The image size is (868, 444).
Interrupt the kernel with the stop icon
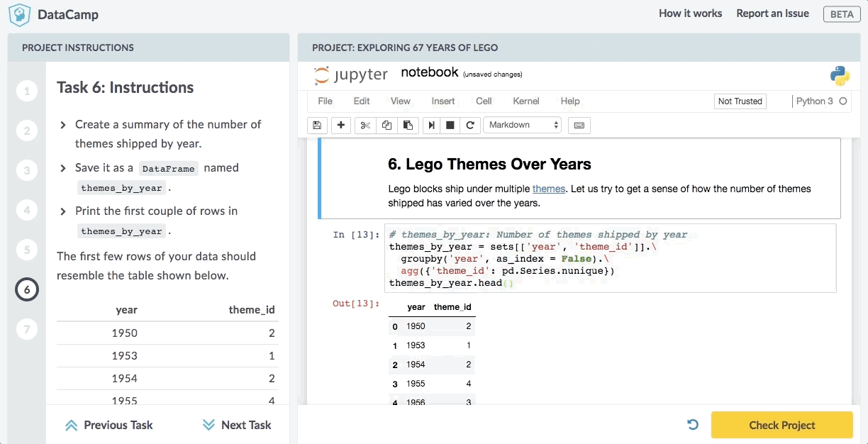pos(450,125)
